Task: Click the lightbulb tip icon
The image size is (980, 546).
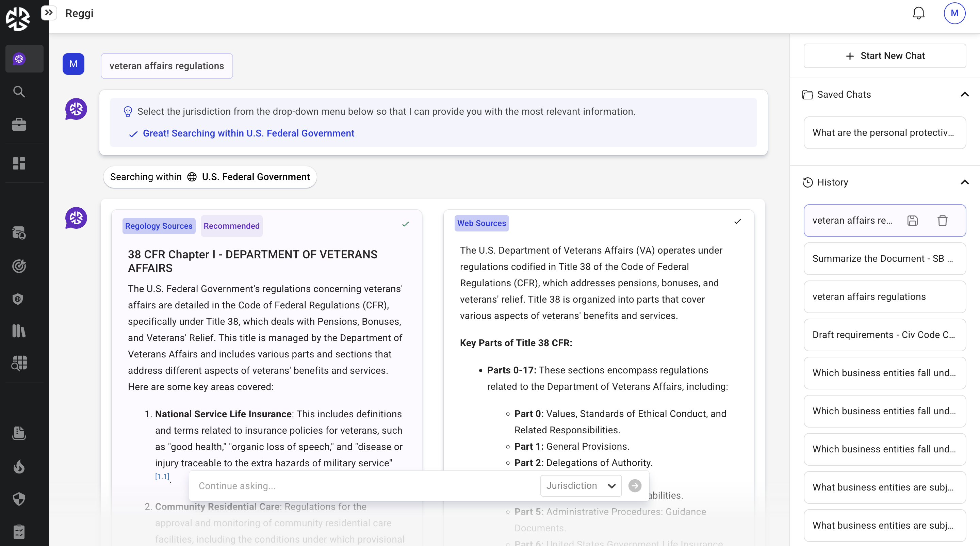Action: coord(128,112)
